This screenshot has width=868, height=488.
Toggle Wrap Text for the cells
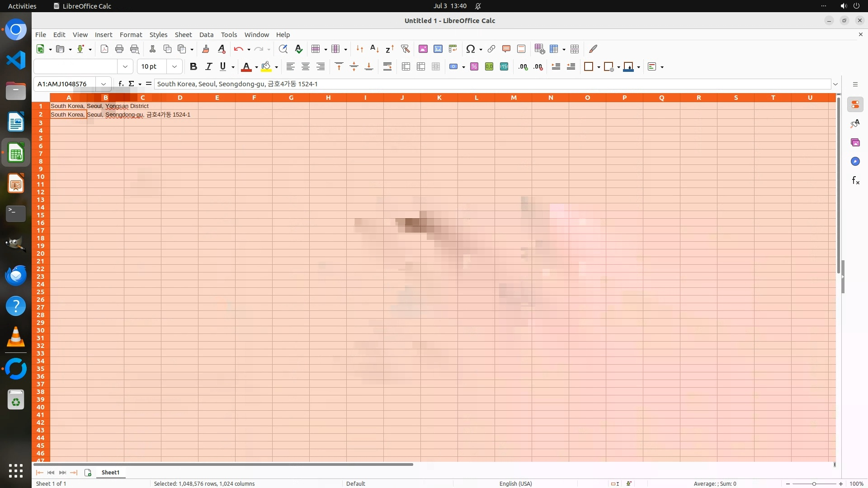click(387, 67)
